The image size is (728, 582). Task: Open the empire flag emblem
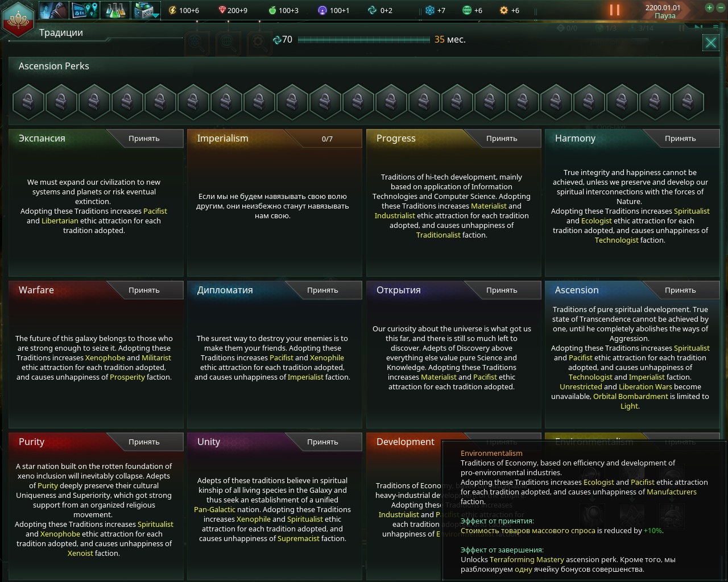(18, 18)
